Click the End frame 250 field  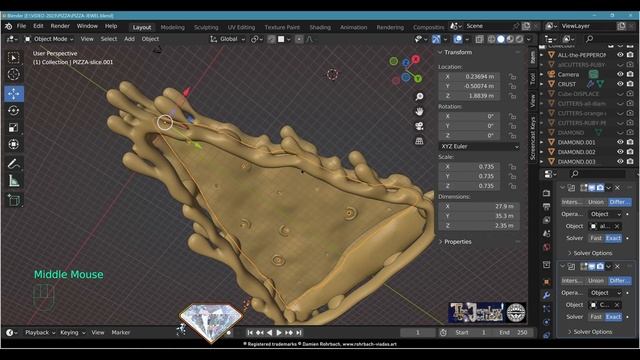pos(513,333)
